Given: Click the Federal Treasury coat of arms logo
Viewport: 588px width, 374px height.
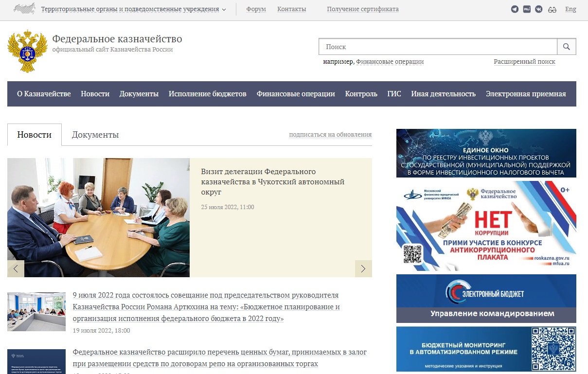Looking at the screenshot, I should point(28,51).
